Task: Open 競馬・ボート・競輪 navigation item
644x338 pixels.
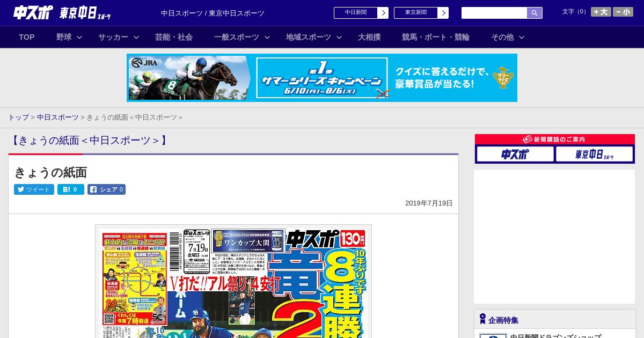Action: (x=436, y=37)
